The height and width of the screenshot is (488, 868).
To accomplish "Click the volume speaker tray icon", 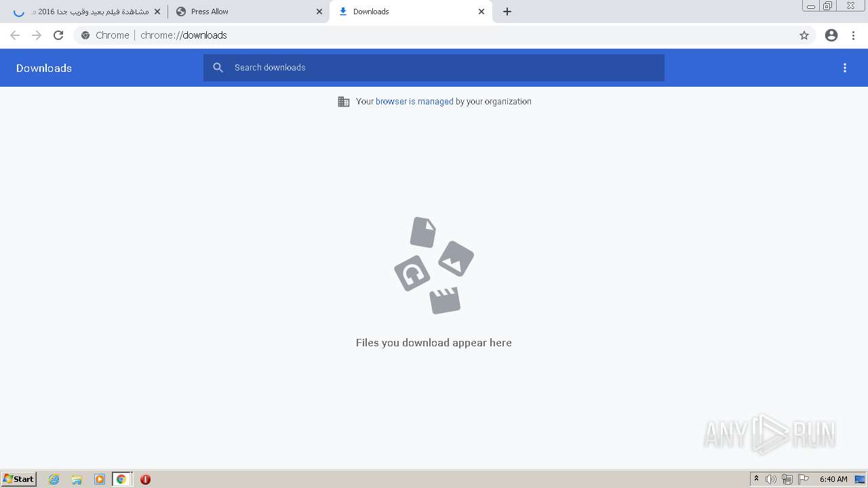I will tap(771, 479).
